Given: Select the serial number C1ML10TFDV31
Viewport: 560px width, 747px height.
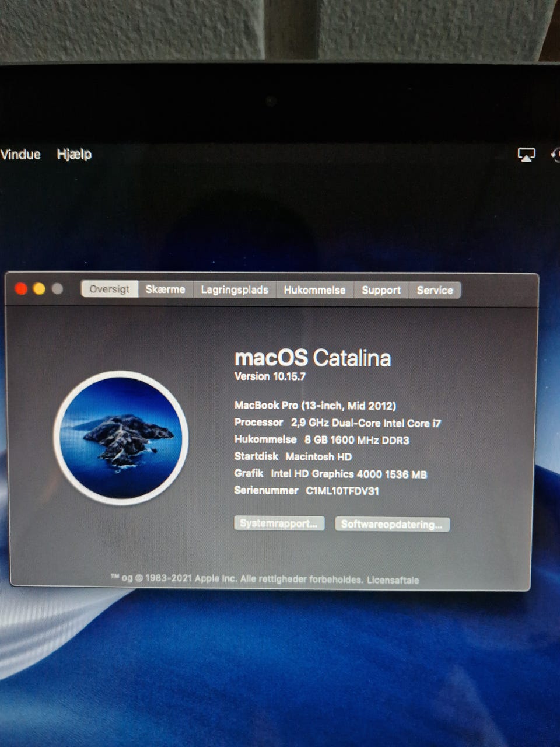Looking at the screenshot, I should [x=342, y=491].
